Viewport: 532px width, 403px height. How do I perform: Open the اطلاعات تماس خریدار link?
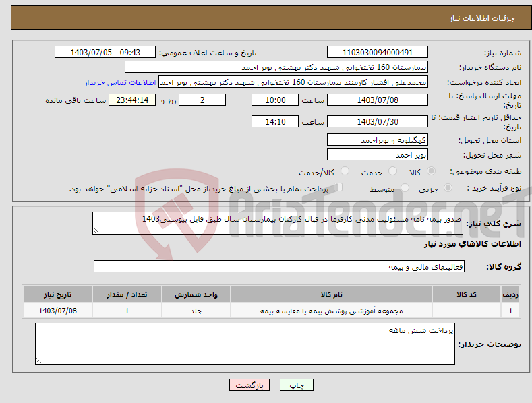[x=120, y=82]
